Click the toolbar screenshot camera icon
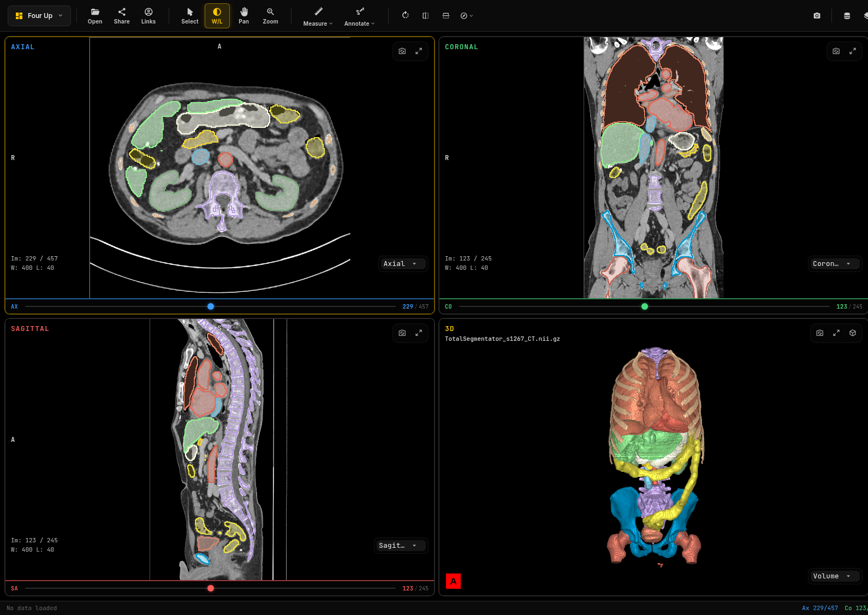This screenshot has height=615, width=868. pos(817,16)
